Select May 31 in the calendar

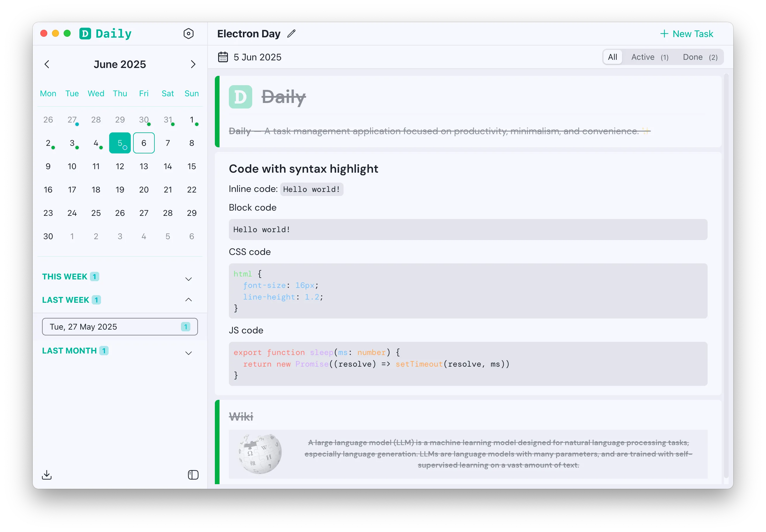tap(168, 120)
